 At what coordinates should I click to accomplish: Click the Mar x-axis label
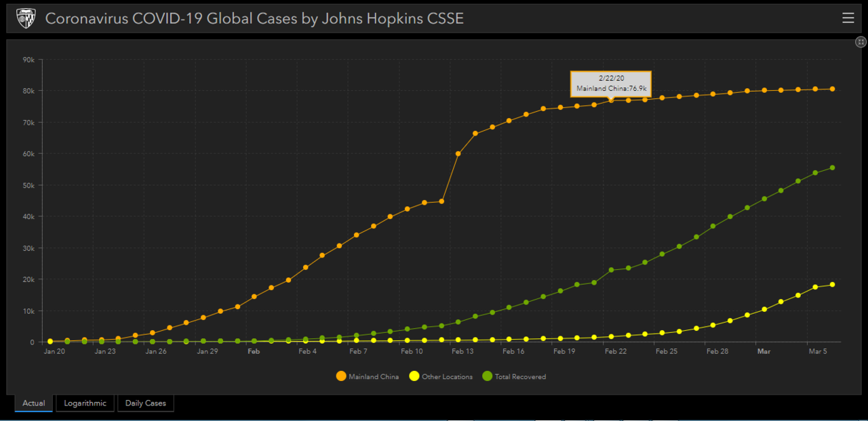point(764,352)
